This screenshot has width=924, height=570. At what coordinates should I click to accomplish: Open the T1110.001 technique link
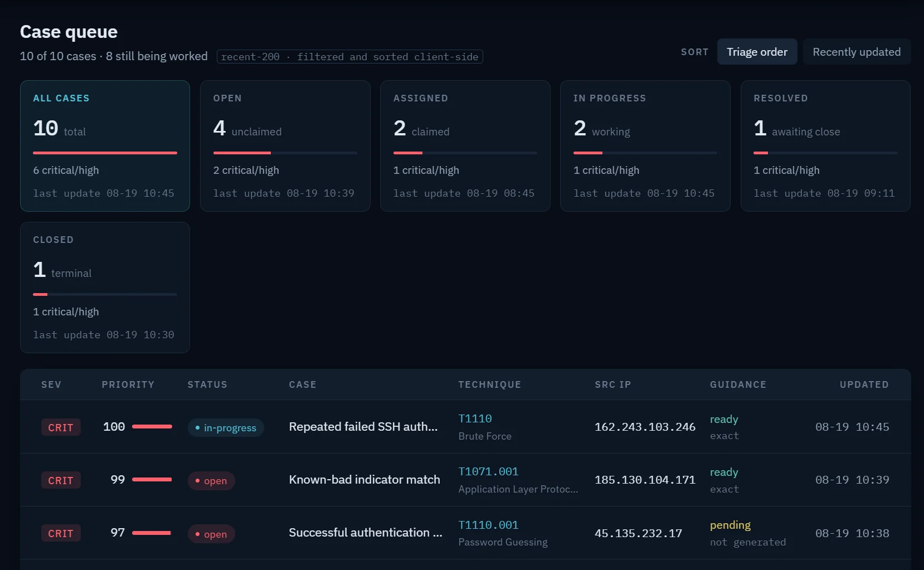(488, 525)
